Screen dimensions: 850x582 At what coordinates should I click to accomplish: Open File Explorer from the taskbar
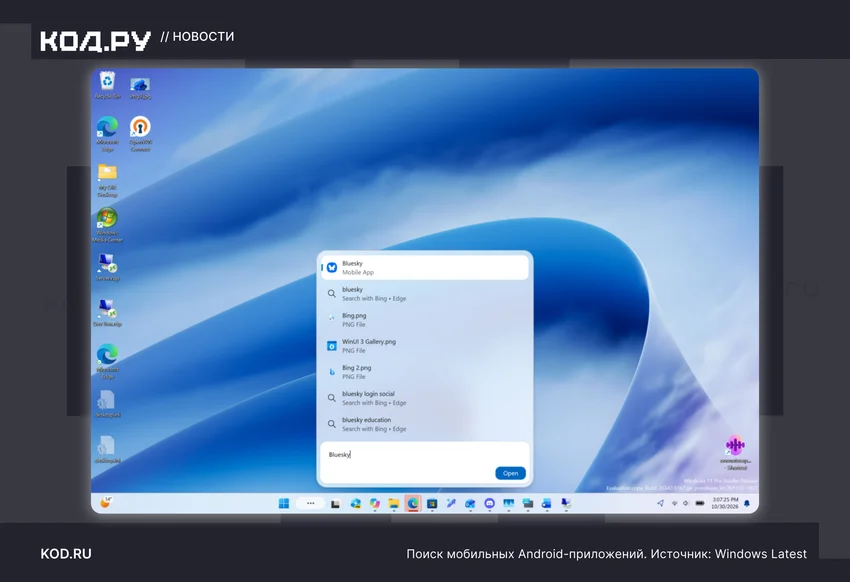click(x=394, y=503)
